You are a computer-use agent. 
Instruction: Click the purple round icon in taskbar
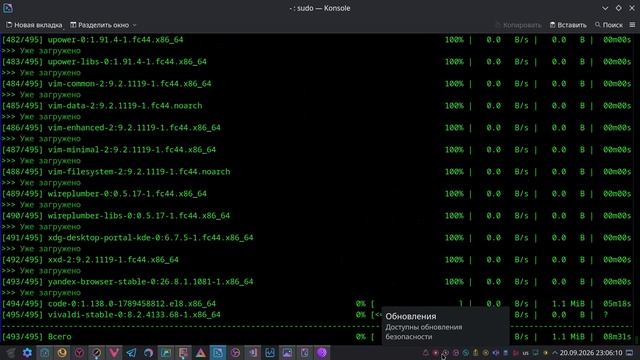click(322, 353)
